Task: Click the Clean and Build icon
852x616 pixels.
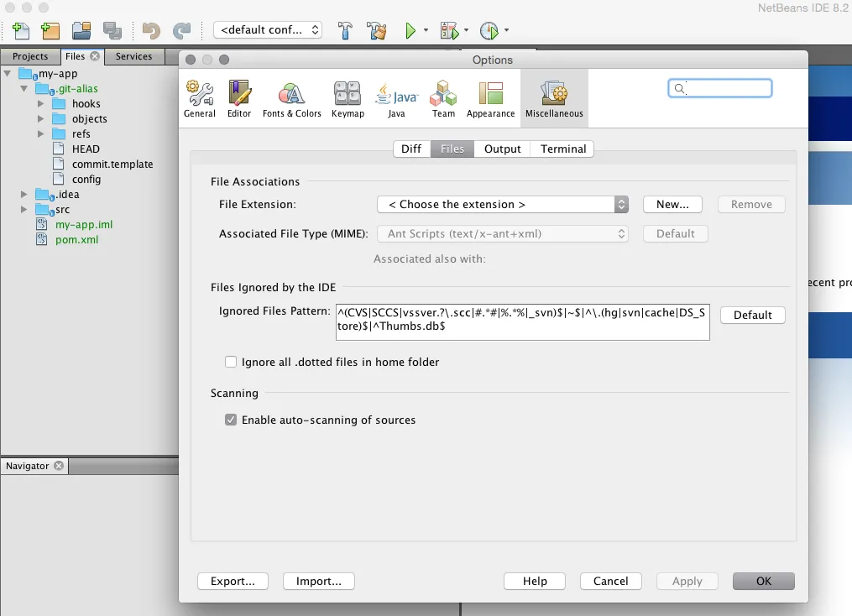Action: coord(376,30)
